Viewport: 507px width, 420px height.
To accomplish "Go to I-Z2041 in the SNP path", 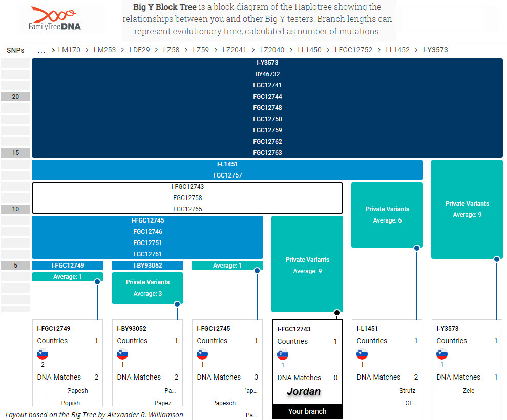I will (x=235, y=50).
